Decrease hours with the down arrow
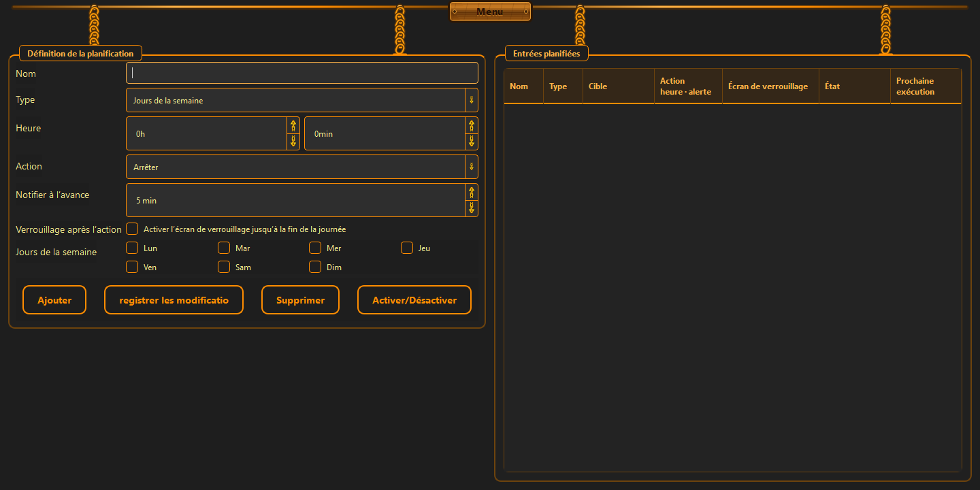The image size is (980, 490). 293,142
